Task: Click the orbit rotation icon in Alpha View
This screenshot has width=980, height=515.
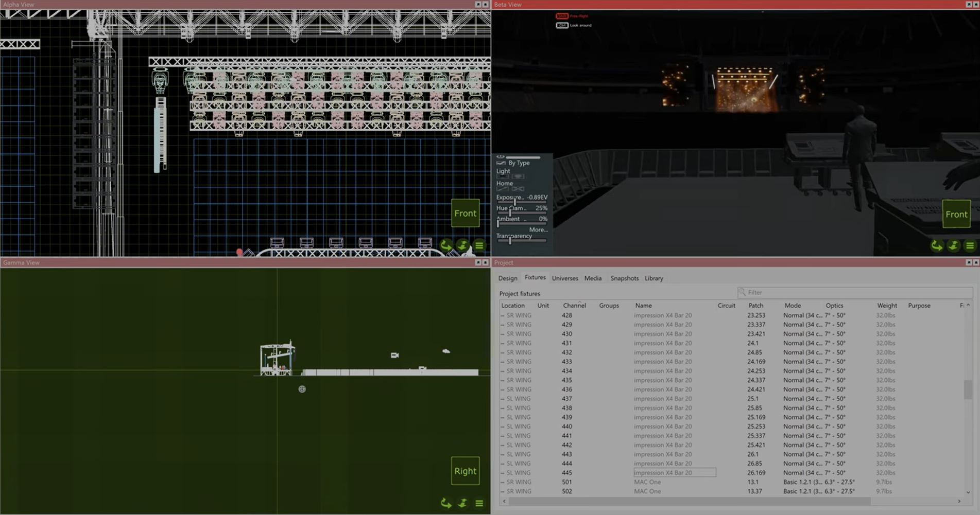Action: pyautogui.click(x=445, y=246)
